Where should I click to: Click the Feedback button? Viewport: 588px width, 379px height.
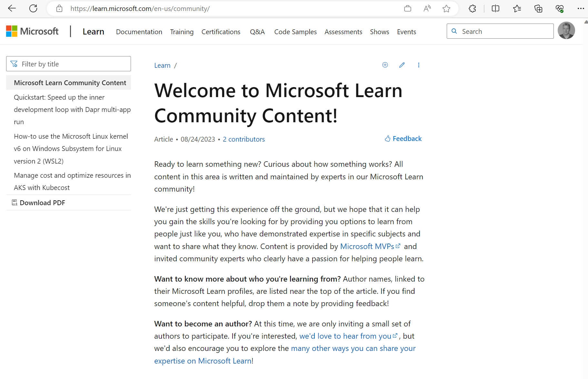click(403, 139)
